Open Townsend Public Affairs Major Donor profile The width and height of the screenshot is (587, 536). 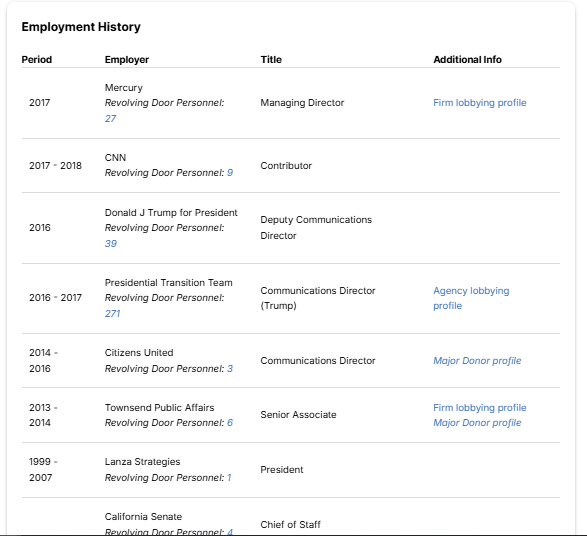click(x=477, y=423)
